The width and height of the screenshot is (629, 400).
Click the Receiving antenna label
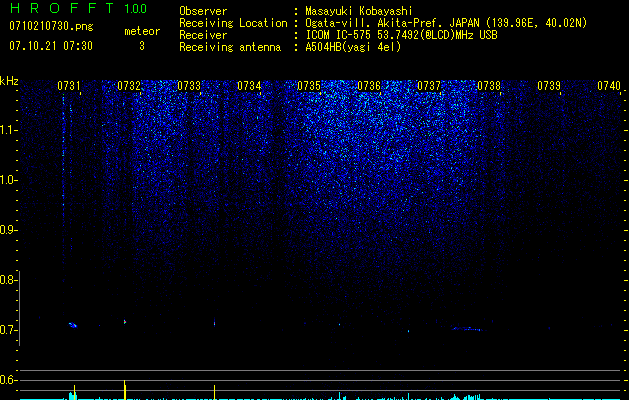click(x=230, y=47)
